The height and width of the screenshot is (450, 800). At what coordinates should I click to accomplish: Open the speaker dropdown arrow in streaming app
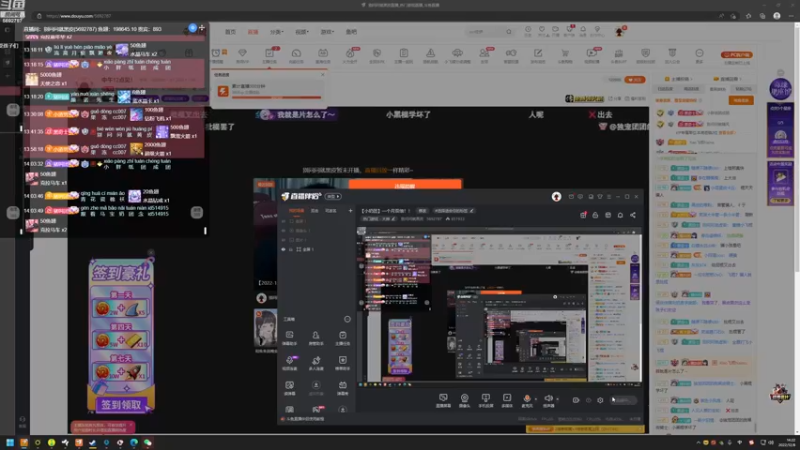557,398
